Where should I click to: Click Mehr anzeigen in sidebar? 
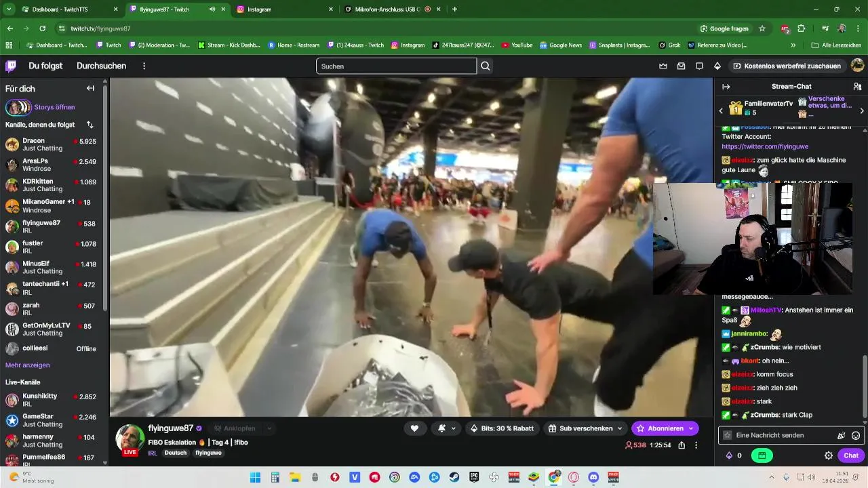27,365
